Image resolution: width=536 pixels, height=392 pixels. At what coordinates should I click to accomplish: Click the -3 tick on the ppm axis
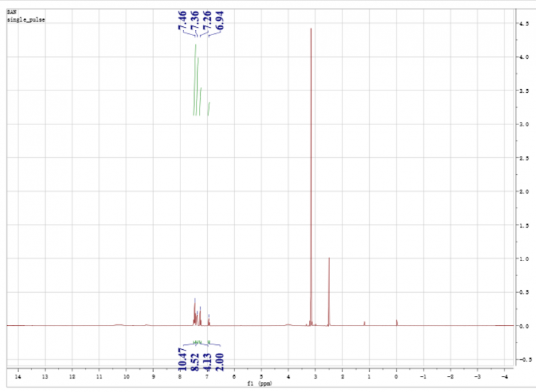coord(478,377)
